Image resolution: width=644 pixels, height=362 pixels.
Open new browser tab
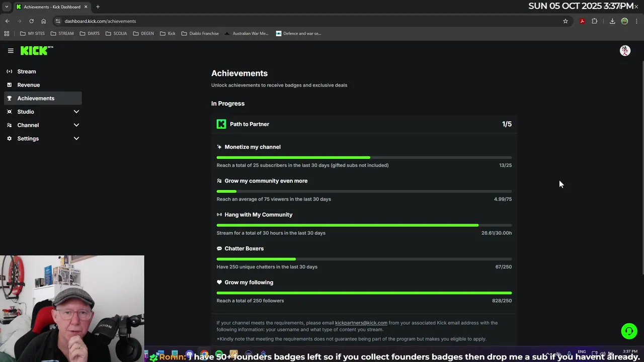98,7
